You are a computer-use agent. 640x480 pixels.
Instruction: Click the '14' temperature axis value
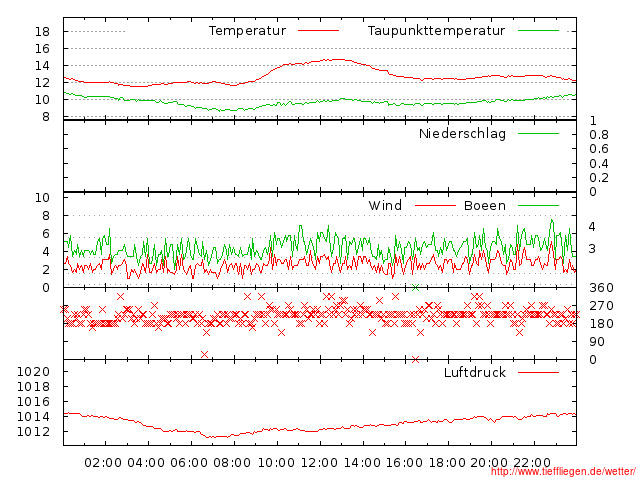(42, 66)
